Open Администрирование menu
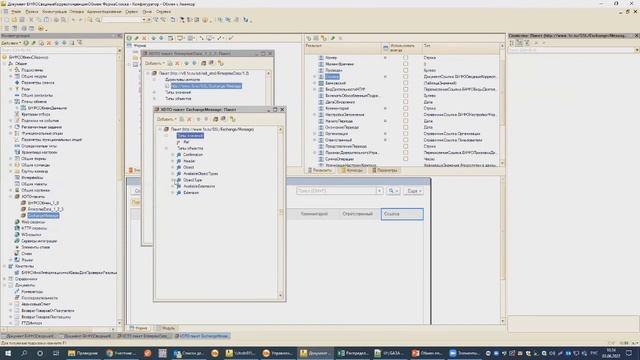 [104, 12]
